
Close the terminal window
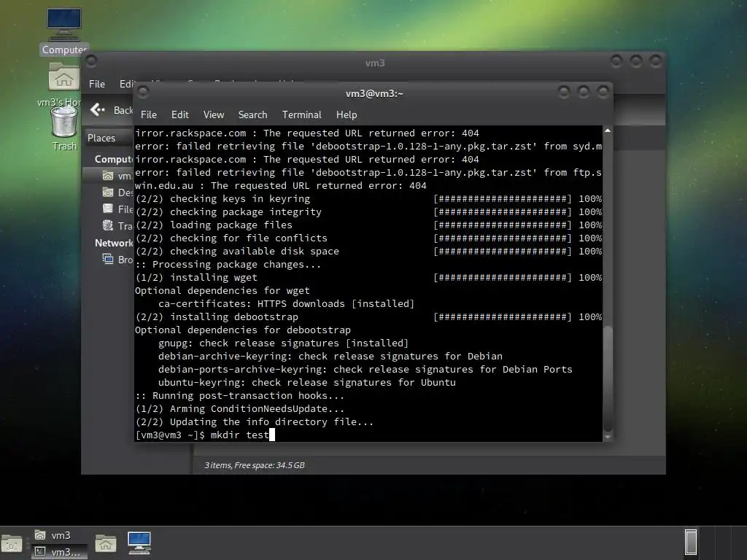click(603, 91)
